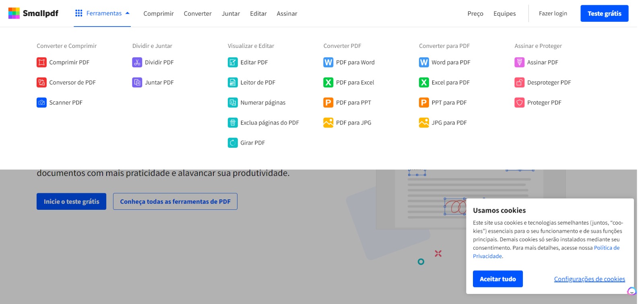Click Conheça todas as ferramentas de PDF
The width and height of the screenshot is (644, 304).
click(x=175, y=201)
